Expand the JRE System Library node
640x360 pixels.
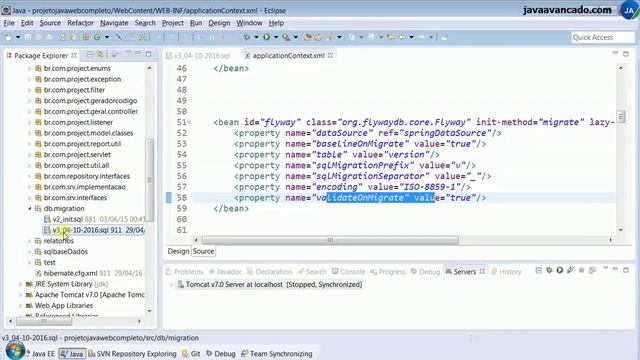click(20, 284)
